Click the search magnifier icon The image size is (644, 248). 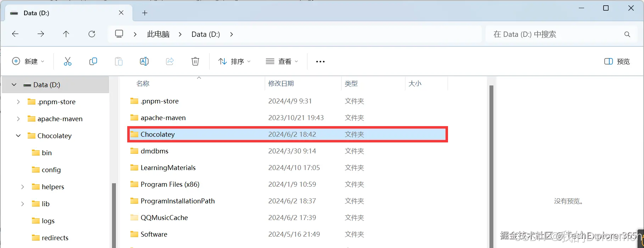(x=627, y=34)
